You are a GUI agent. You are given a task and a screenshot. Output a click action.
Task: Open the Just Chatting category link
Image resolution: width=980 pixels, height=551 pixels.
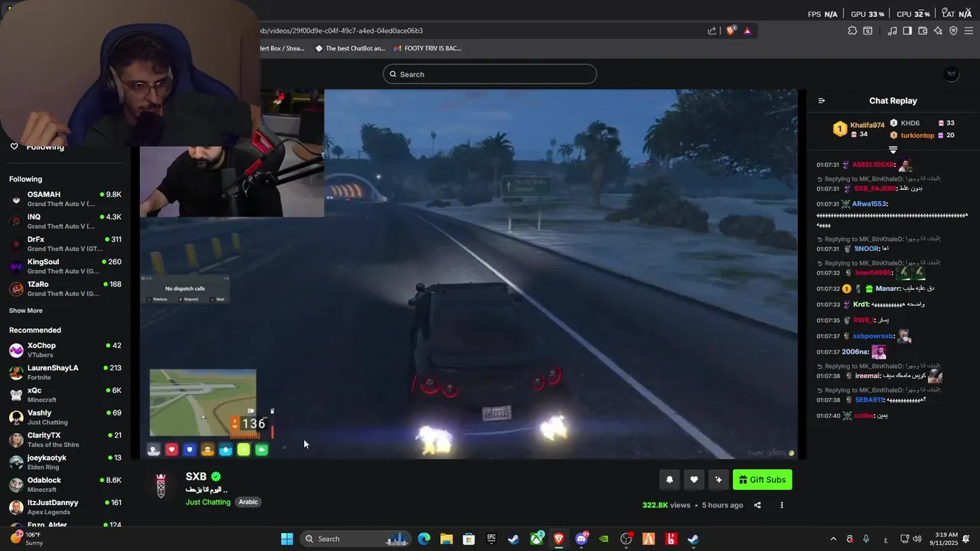click(x=208, y=502)
